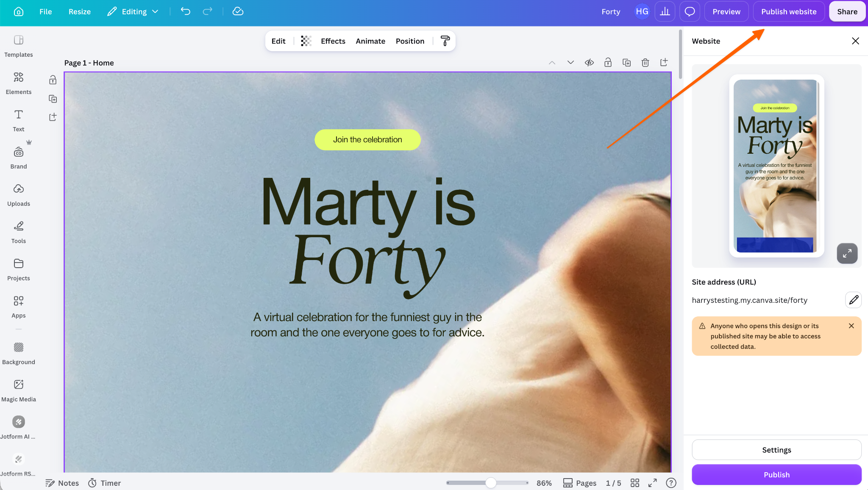Open the File menu
The width and height of the screenshot is (868, 490).
point(45,11)
